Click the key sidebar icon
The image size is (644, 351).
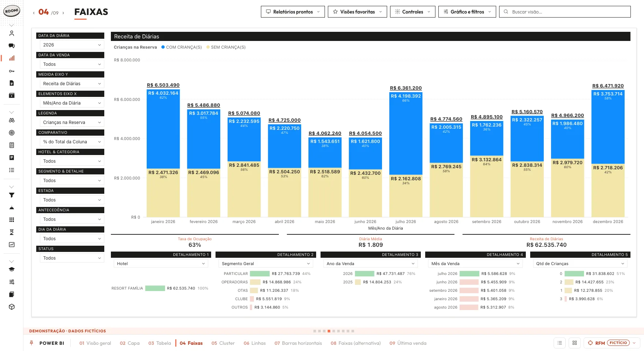tap(12, 71)
